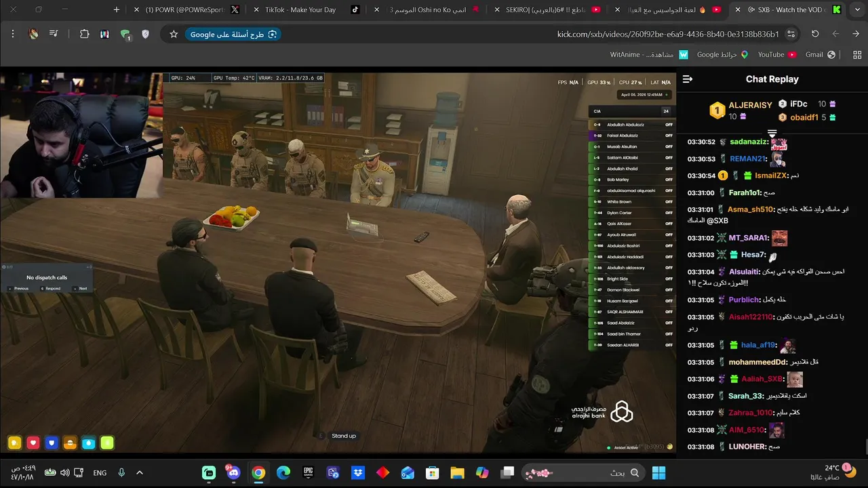Open the shield extension icon

(145, 34)
